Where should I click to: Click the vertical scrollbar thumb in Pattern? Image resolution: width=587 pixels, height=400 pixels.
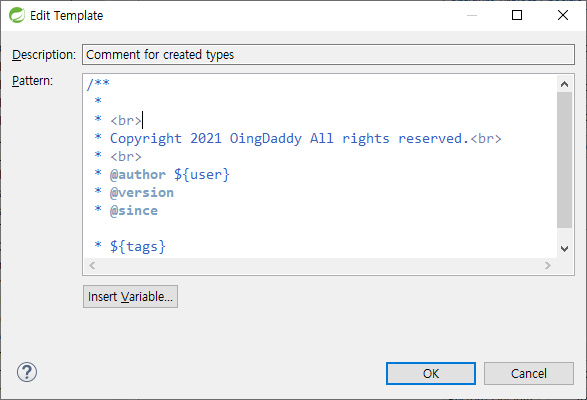tap(565, 160)
